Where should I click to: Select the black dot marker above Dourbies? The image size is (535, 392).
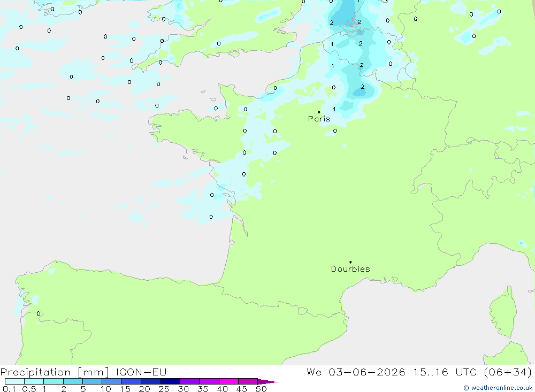pos(350,262)
